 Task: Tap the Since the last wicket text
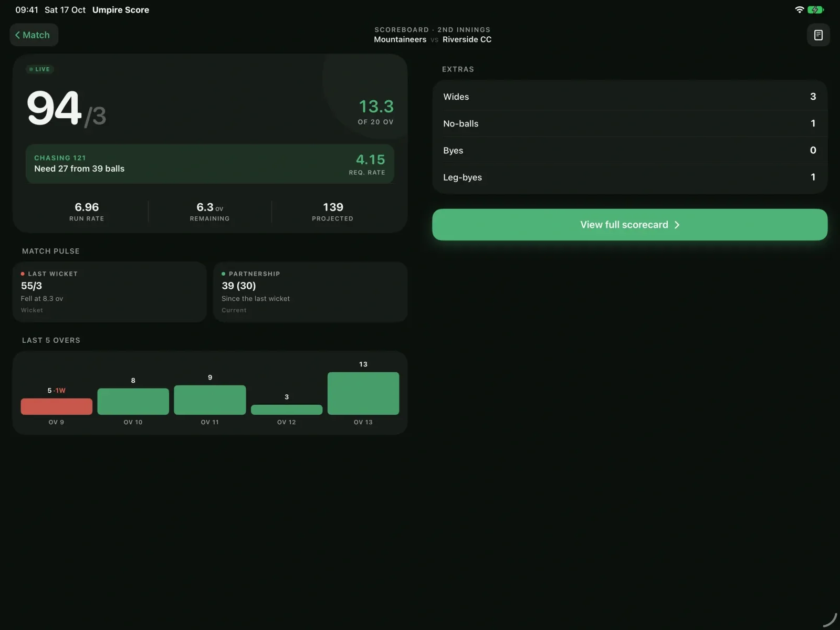click(256, 299)
